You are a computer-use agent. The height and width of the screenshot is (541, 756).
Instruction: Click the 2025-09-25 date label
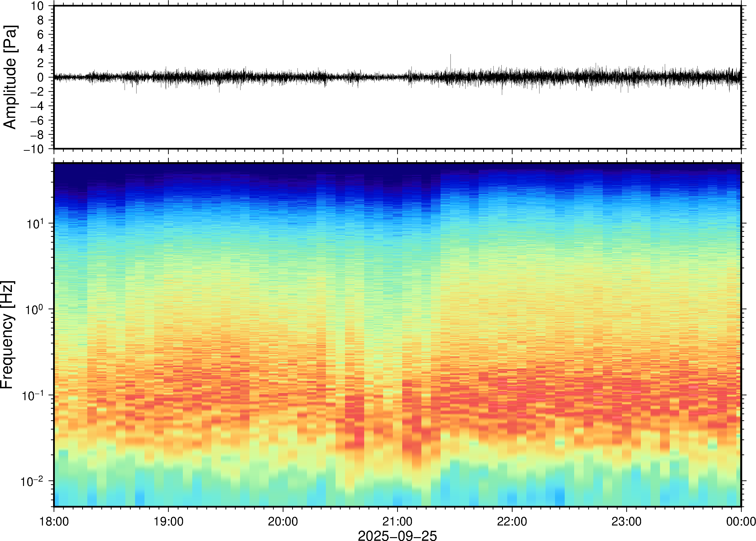click(397, 535)
